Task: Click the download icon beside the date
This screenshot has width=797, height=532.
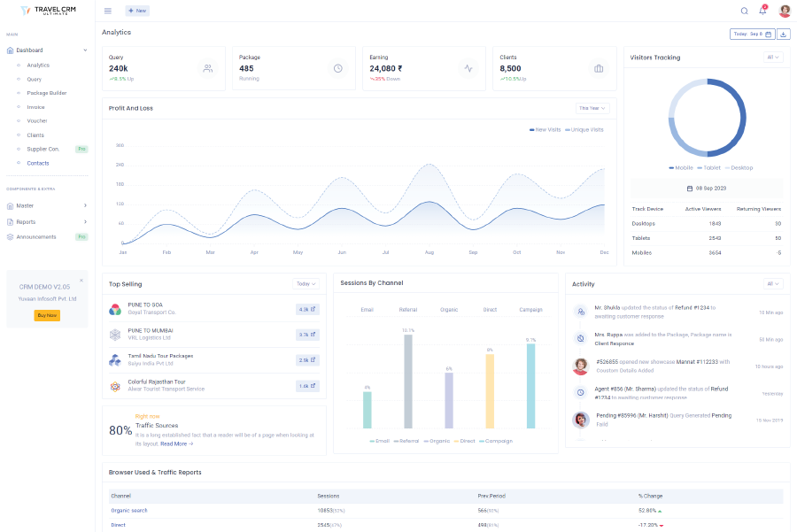Action: [784, 35]
